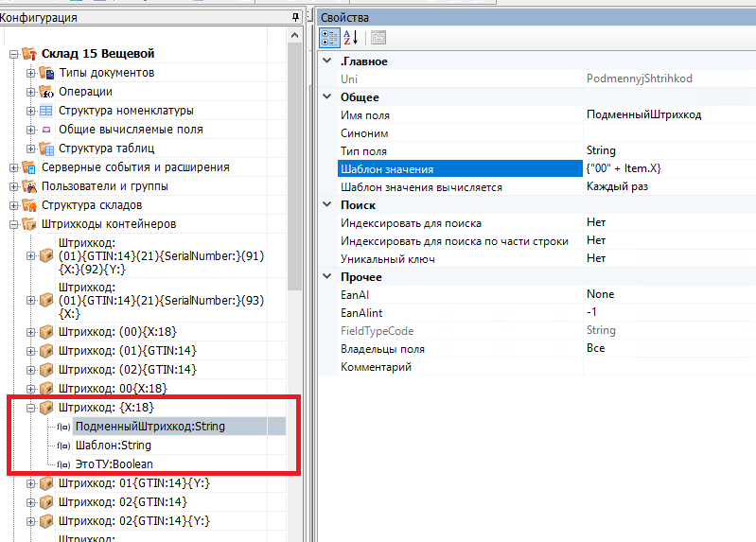Select the Склад 15 Вещевой root icon
Viewport: 756px width, 542px height.
pos(29,54)
